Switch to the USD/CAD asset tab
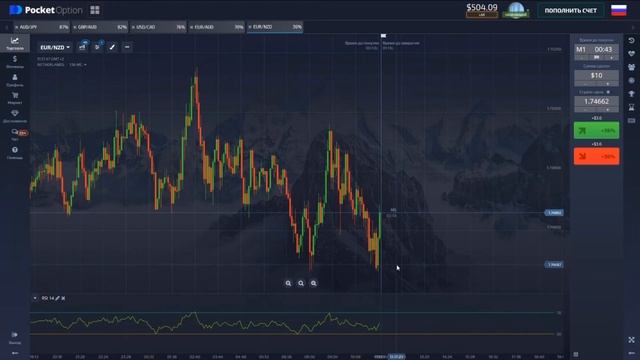The height and width of the screenshot is (360, 640). pos(158,27)
